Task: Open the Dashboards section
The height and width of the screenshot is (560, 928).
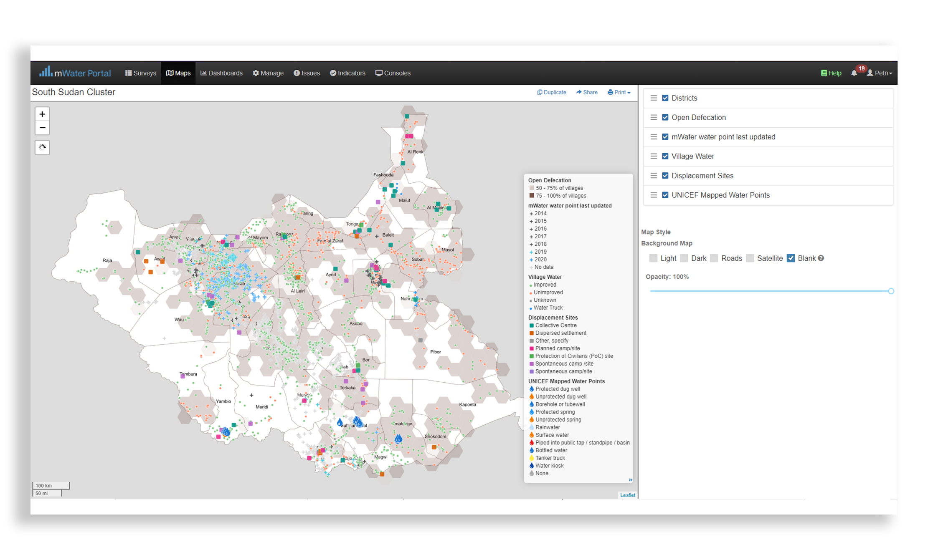Action: tap(221, 73)
